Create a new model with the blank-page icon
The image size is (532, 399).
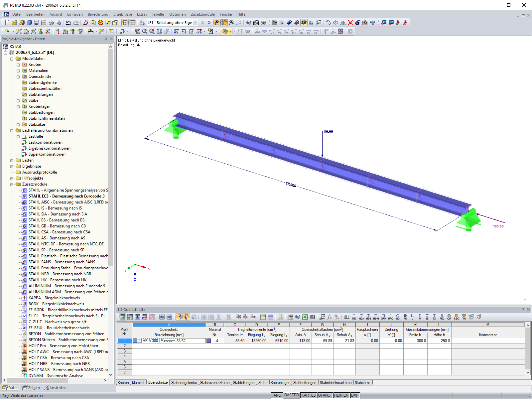pyautogui.click(x=7, y=23)
